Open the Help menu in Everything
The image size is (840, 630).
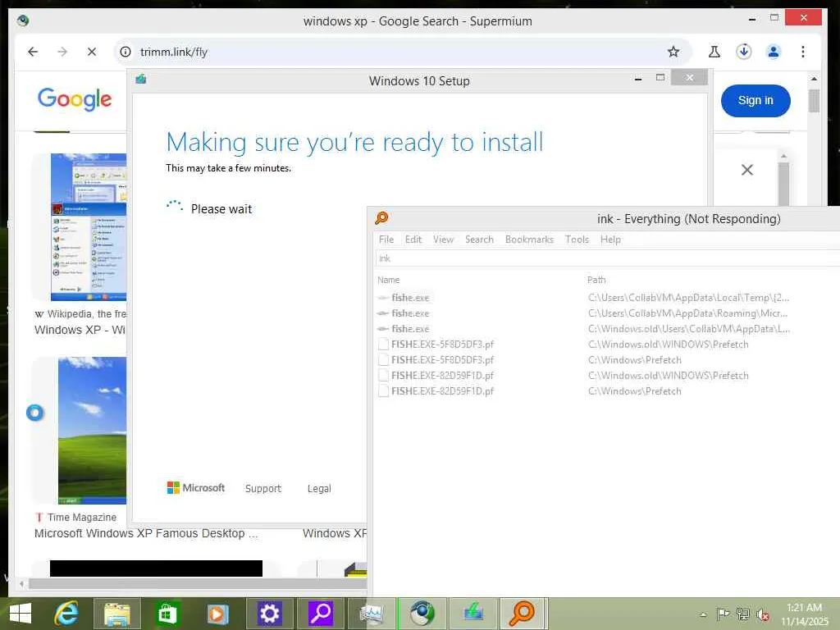610,240
